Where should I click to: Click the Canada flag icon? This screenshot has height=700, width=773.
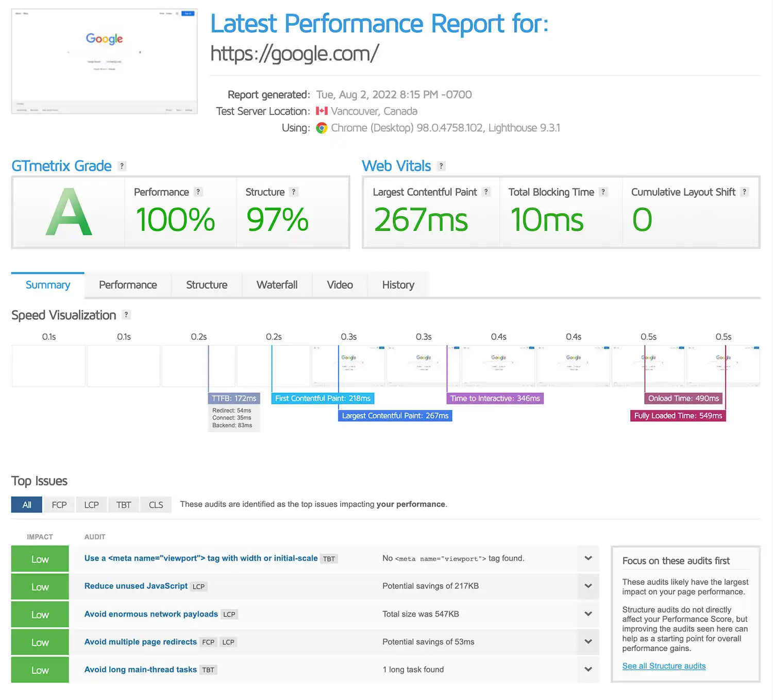(322, 111)
